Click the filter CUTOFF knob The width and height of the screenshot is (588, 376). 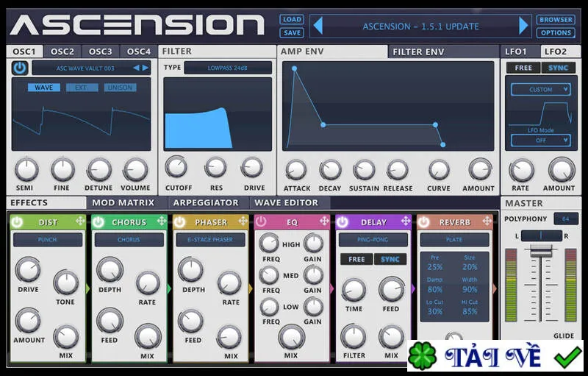click(x=176, y=167)
